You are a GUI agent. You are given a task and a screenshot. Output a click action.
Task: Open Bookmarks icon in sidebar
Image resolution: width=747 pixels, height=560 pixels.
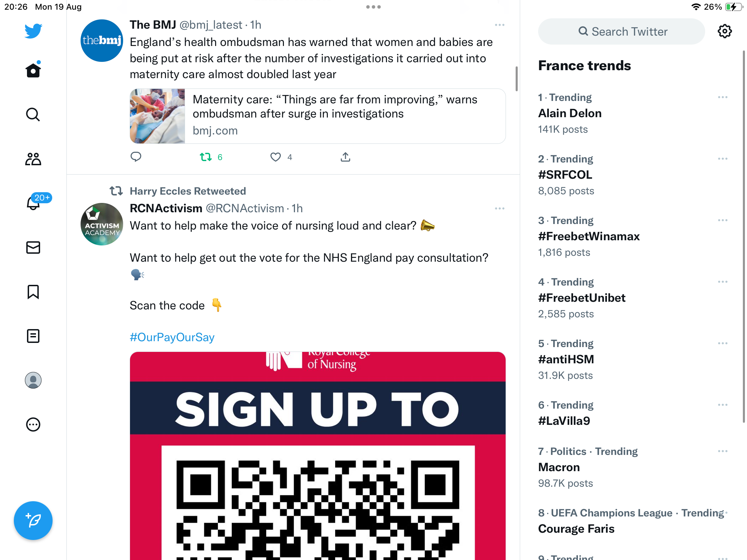click(x=33, y=292)
